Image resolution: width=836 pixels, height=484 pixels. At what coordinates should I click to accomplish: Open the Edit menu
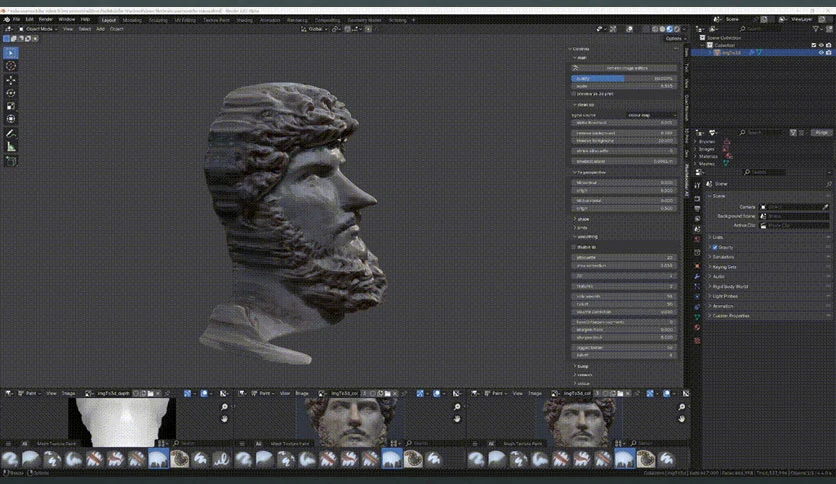click(30, 20)
